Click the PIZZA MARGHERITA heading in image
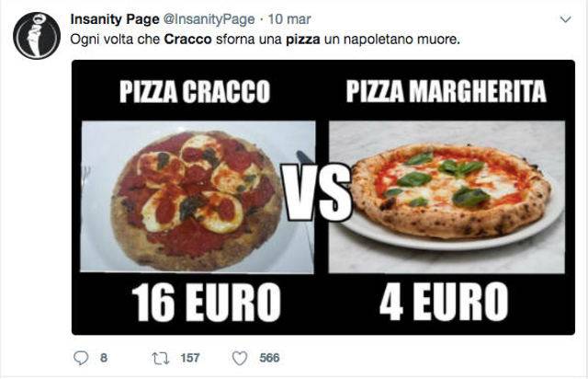The image size is (588, 379). click(x=447, y=91)
